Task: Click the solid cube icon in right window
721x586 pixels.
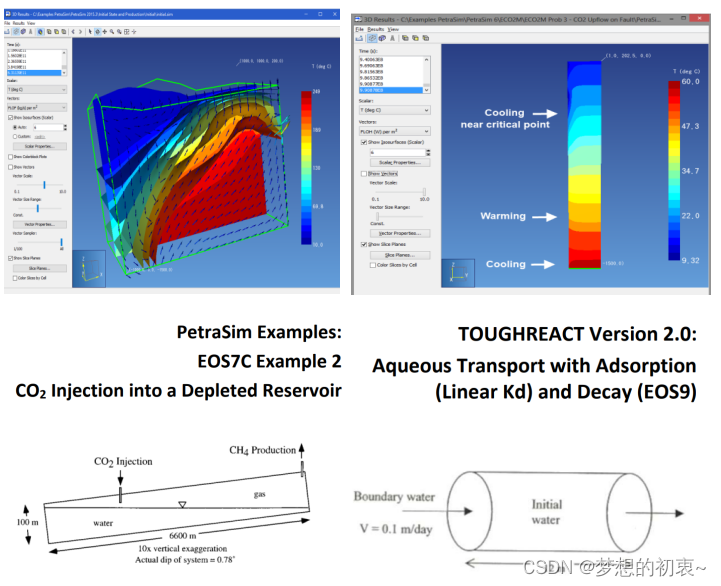Action: 382,38
